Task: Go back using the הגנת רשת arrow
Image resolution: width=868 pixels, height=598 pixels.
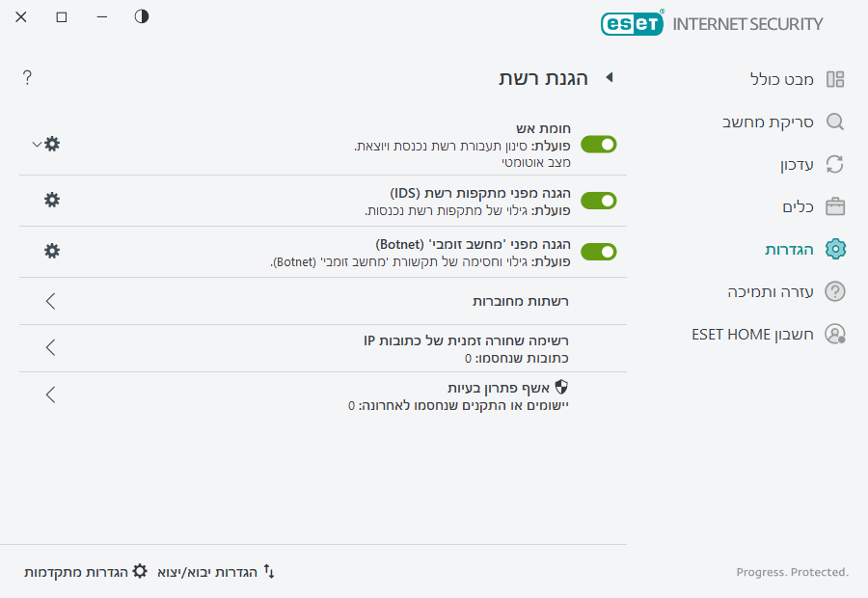Action: 610,78
